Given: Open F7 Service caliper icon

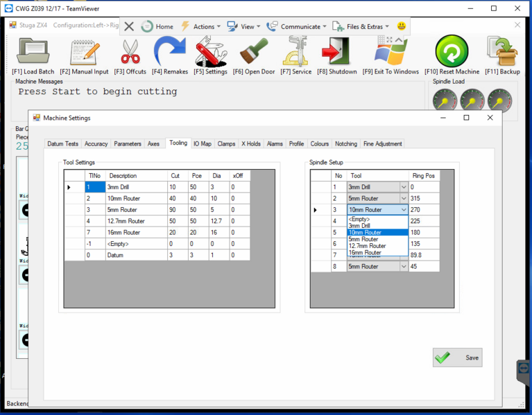Looking at the screenshot, I should (295, 51).
